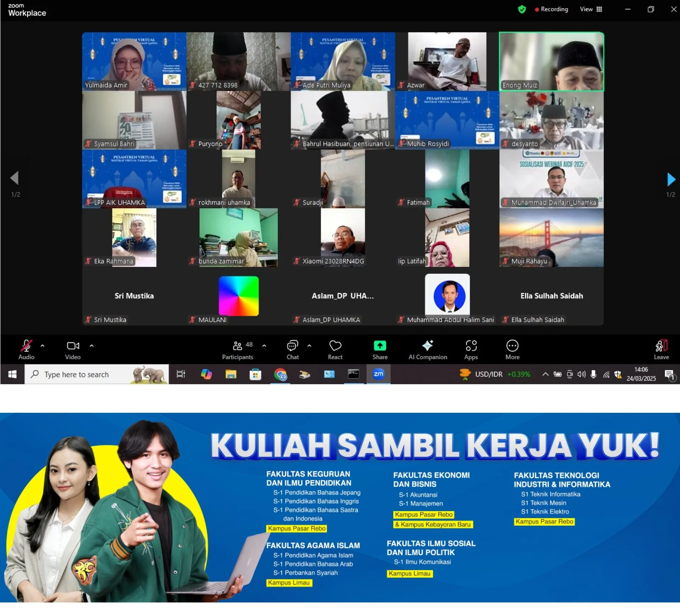Open Windows Security from the tray
This screenshot has height=616, width=680.
[618, 374]
